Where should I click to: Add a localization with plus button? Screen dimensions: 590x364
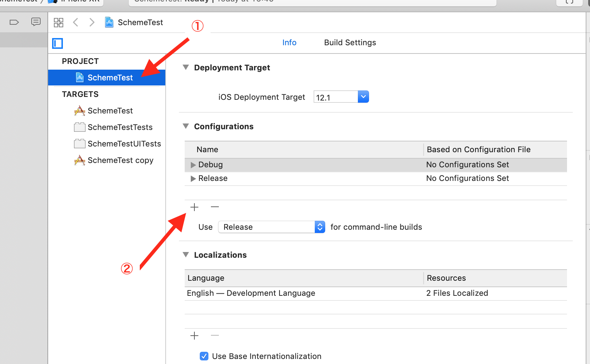point(194,336)
